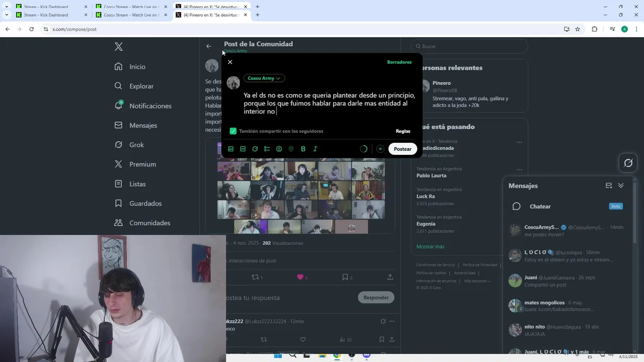Screen dimensions: 644x362
Task: View stats of the Lukzz222 reply
Action: [x=346, y=339]
